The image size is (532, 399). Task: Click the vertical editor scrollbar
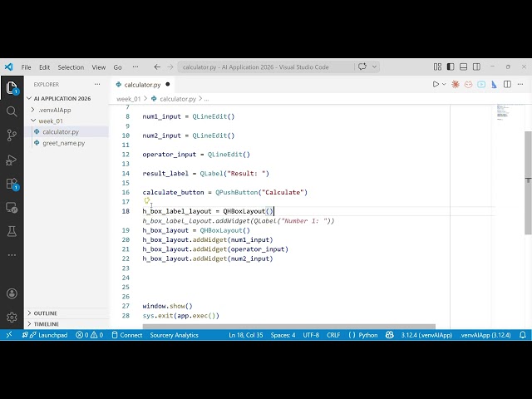pos(528,183)
